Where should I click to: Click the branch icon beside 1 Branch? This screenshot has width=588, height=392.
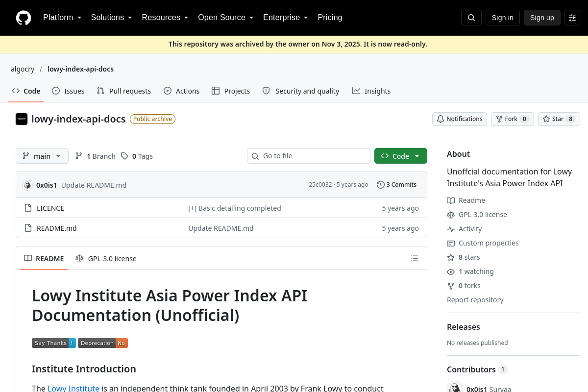(x=79, y=156)
